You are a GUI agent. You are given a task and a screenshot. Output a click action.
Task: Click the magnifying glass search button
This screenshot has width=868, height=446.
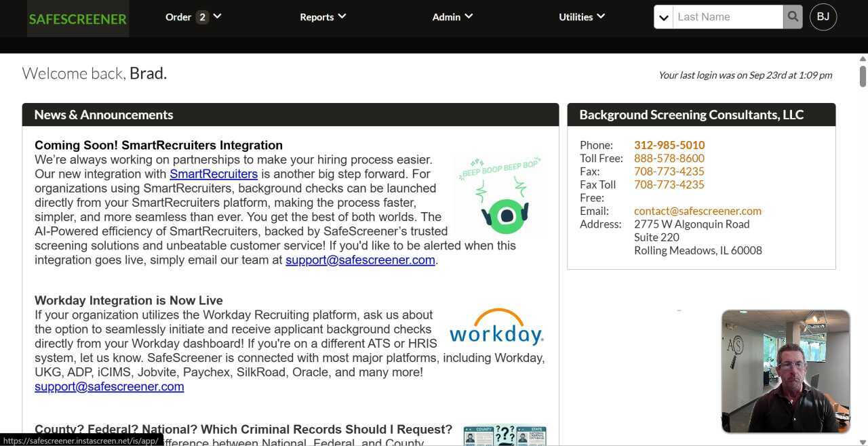coord(793,17)
